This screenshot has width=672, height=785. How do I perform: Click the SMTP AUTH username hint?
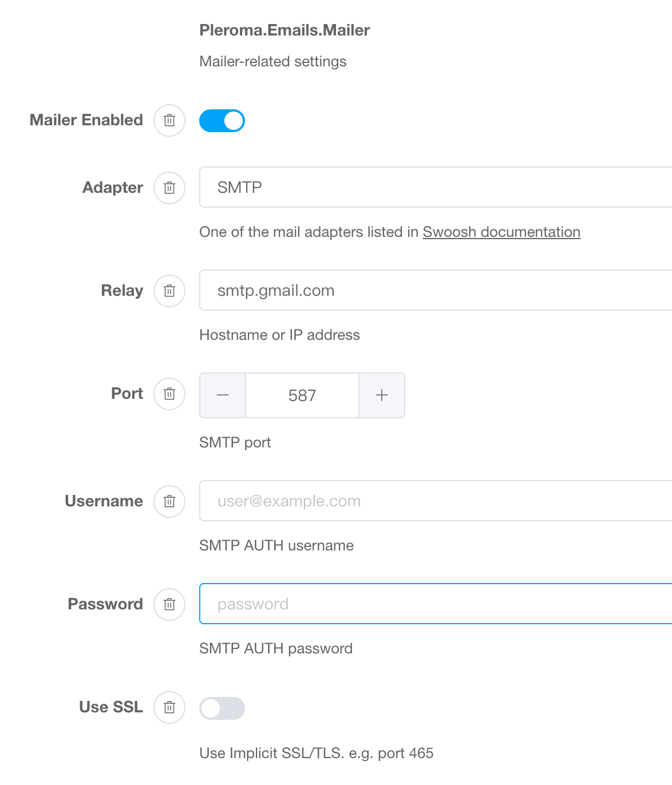(276, 545)
